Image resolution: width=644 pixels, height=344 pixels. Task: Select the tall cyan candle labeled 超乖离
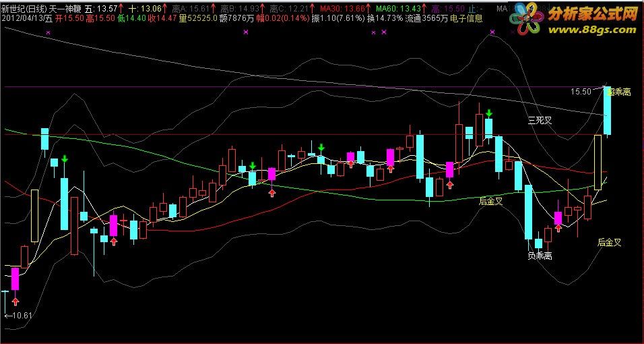pyautogui.click(x=607, y=110)
